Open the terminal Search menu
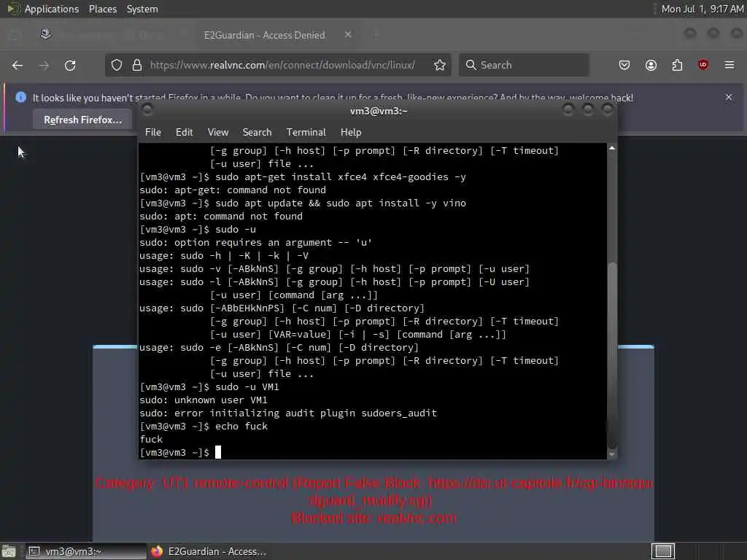747x560 pixels. pyautogui.click(x=258, y=133)
